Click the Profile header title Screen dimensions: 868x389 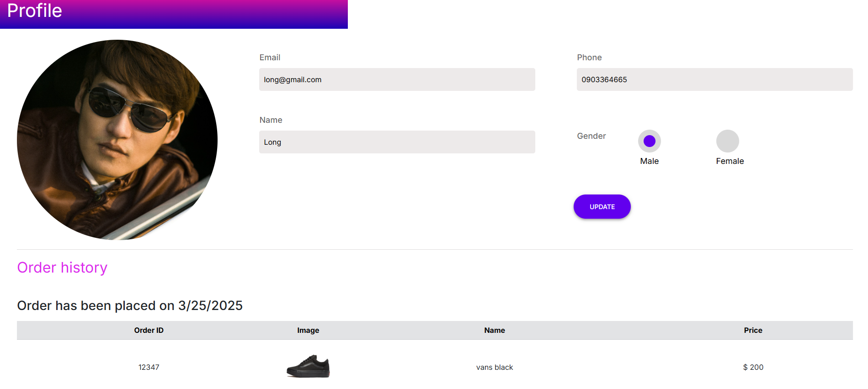coord(35,11)
